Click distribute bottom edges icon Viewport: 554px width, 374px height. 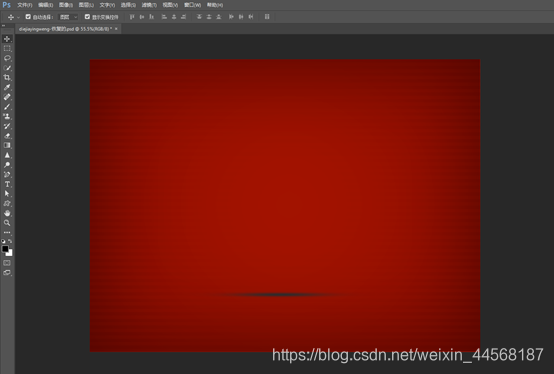[x=219, y=17]
